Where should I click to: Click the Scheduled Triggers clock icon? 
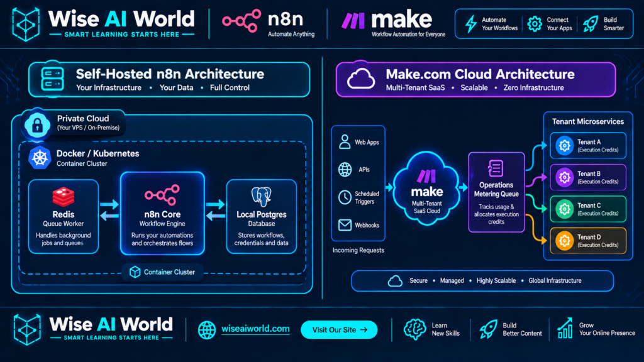(345, 197)
